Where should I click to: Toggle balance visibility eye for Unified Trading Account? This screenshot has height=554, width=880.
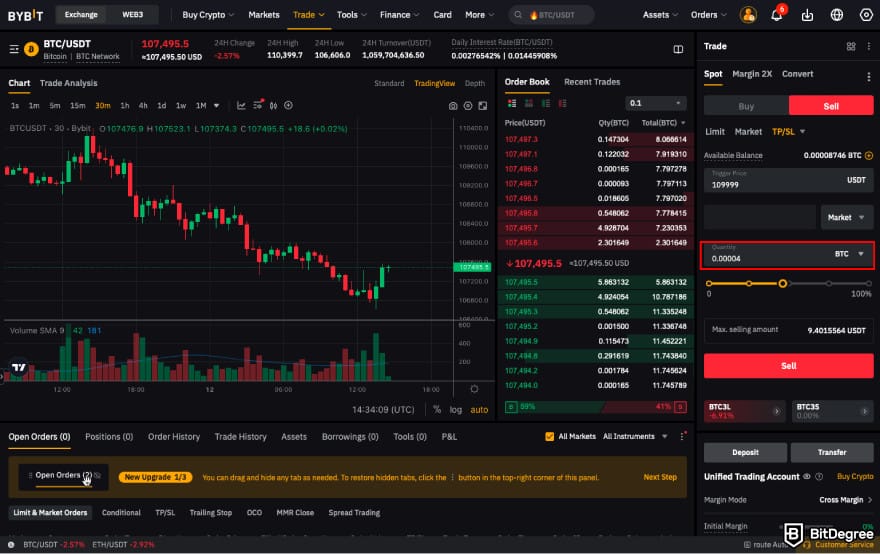pyautogui.click(x=806, y=477)
